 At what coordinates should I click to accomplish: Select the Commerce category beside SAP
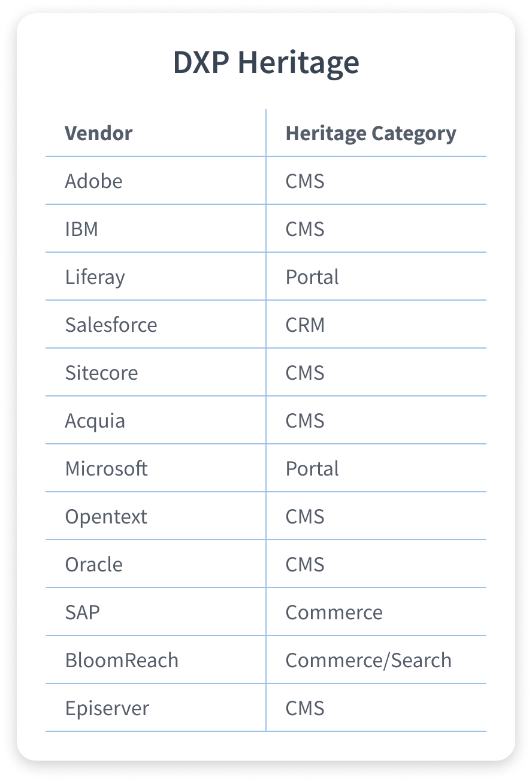coord(334,612)
